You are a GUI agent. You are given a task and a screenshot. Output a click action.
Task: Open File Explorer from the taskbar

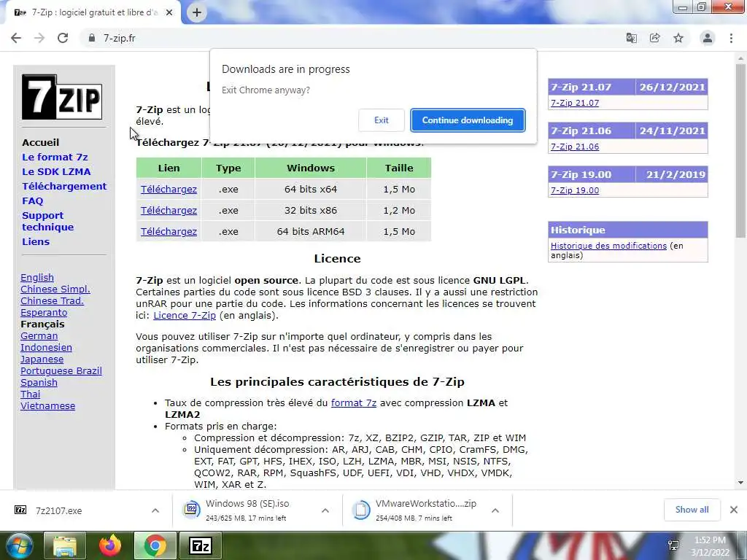point(65,545)
